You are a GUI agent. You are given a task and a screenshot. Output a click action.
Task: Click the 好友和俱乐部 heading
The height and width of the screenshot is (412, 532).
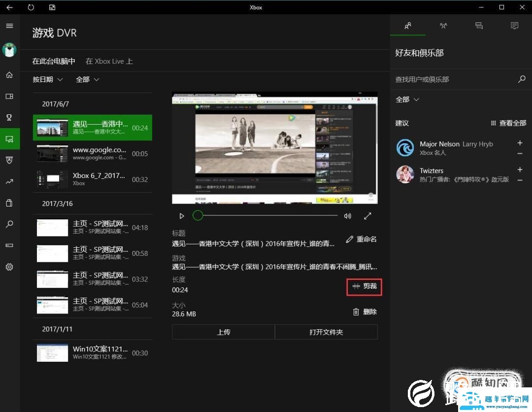[x=419, y=53]
